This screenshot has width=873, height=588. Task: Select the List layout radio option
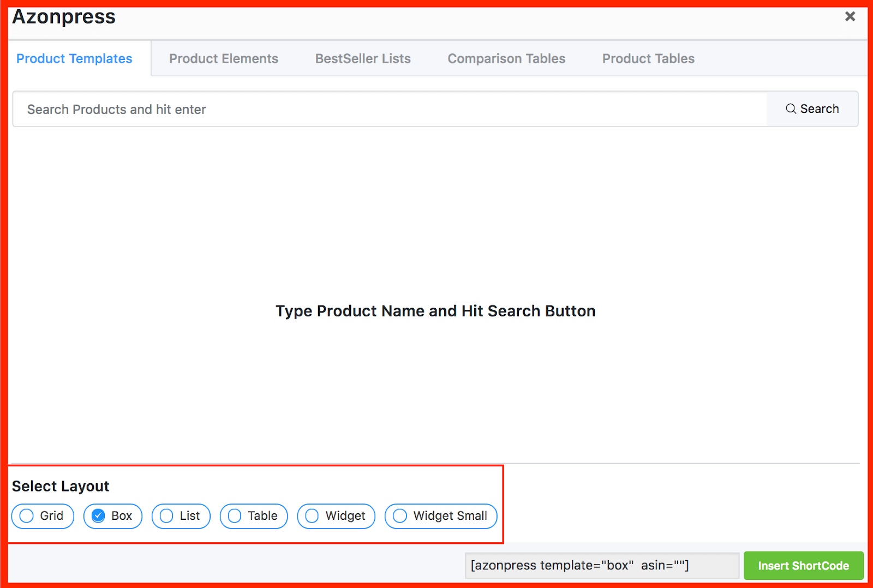pos(166,516)
